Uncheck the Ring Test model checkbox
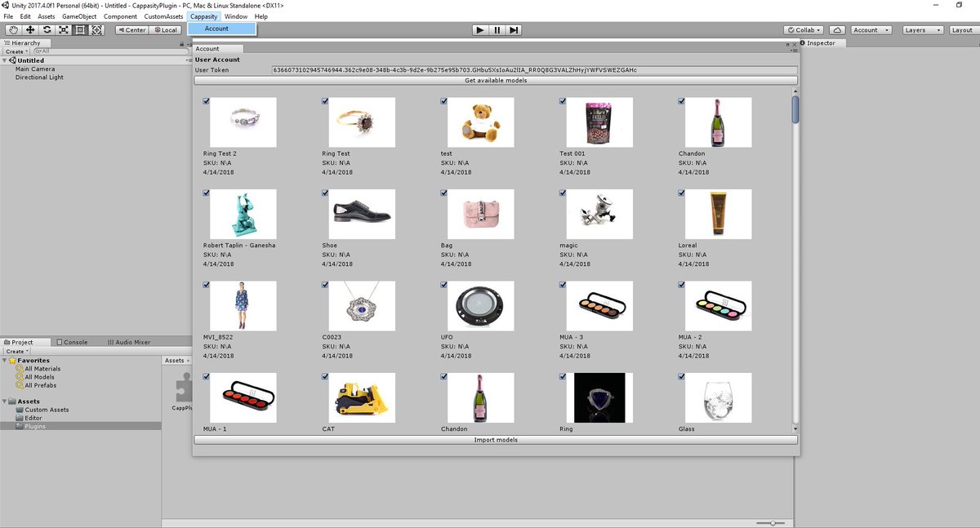980x528 pixels. tap(325, 101)
